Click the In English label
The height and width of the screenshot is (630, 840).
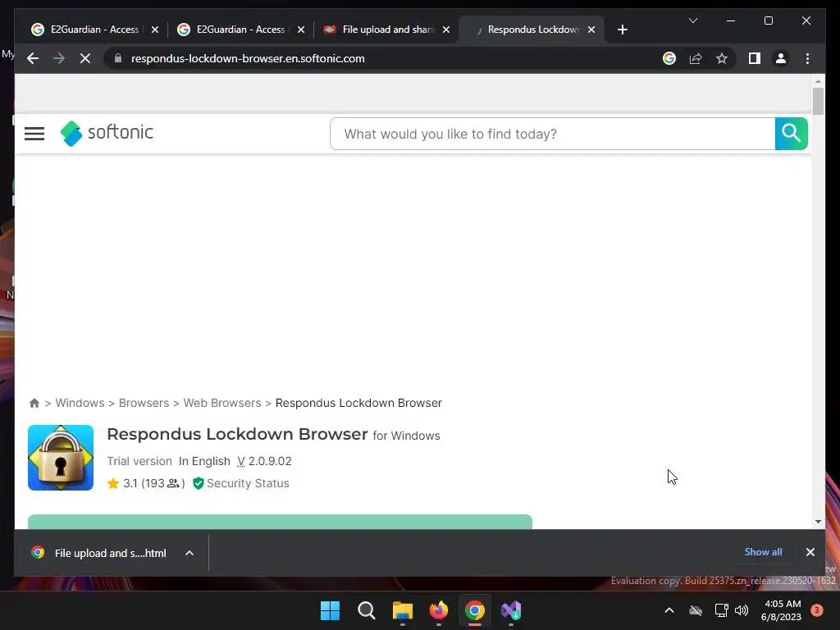(x=204, y=461)
